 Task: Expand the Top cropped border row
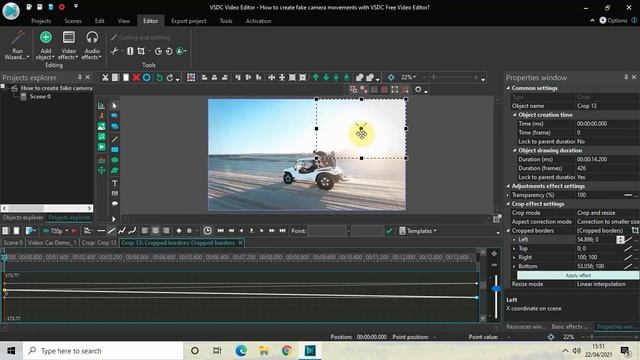point(514,249)
